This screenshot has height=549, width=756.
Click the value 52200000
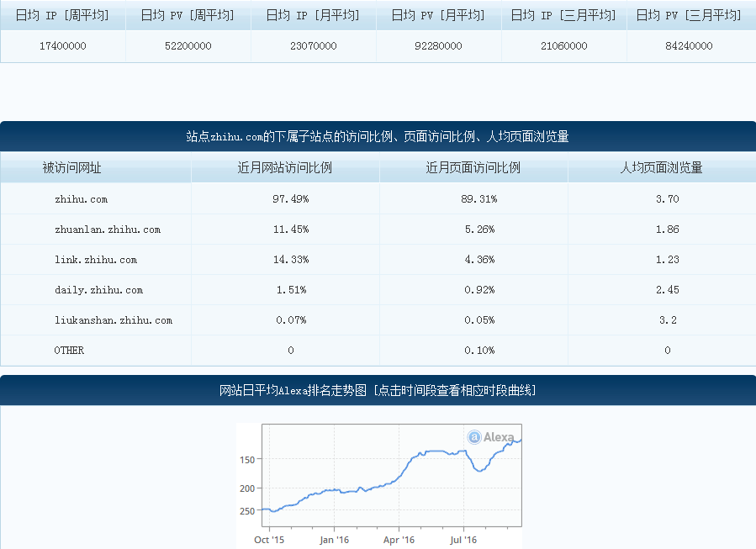[188, 45]
